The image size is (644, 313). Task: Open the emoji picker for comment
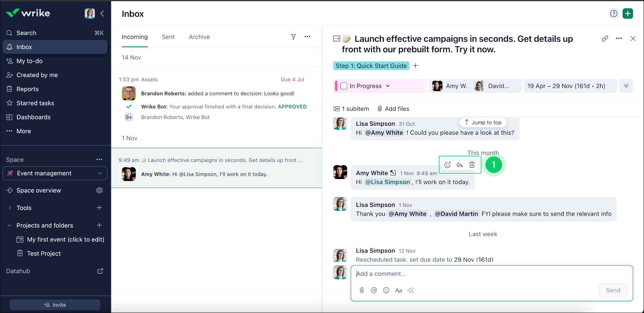pyautogui.click(x=386, y=290)
